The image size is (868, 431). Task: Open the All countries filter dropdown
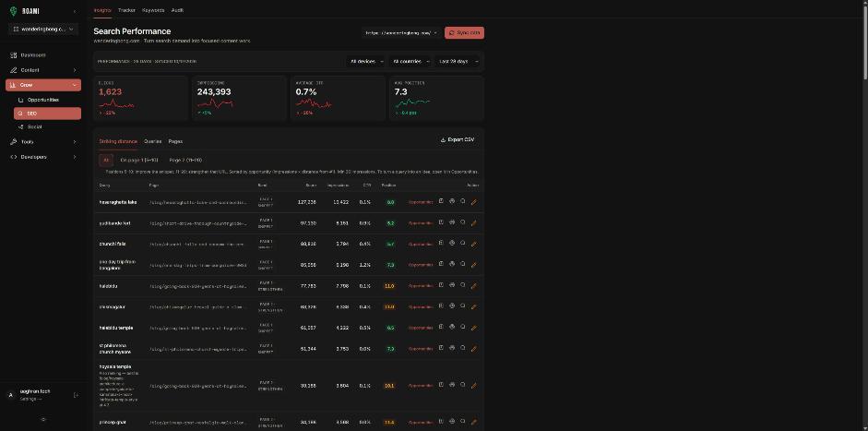pyautogui.click(x=411, y=62)
